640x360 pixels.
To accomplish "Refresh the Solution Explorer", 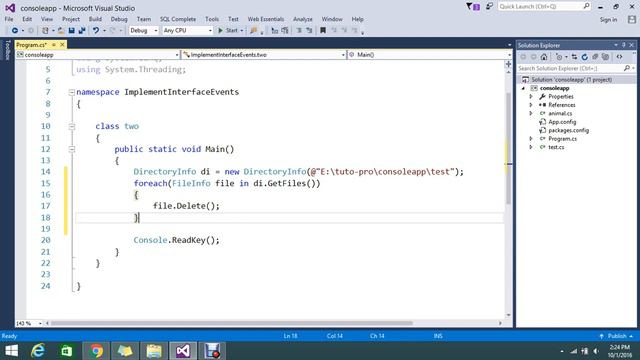I will click(x=584, y=57).
